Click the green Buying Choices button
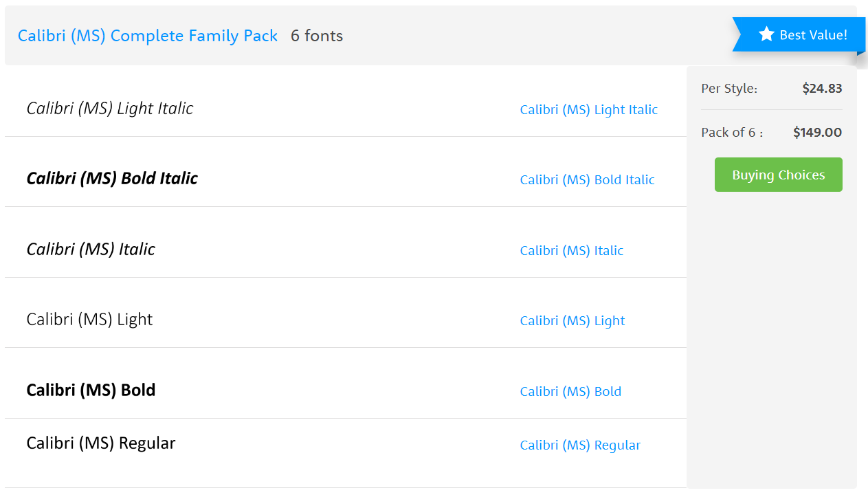Viewport: 868px width, 497px height. point(778,175)
